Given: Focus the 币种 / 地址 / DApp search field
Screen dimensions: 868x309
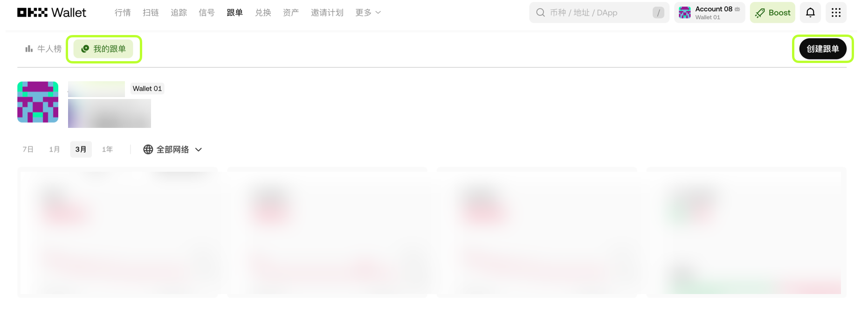Looking at the screenshot, I should 599,13.
